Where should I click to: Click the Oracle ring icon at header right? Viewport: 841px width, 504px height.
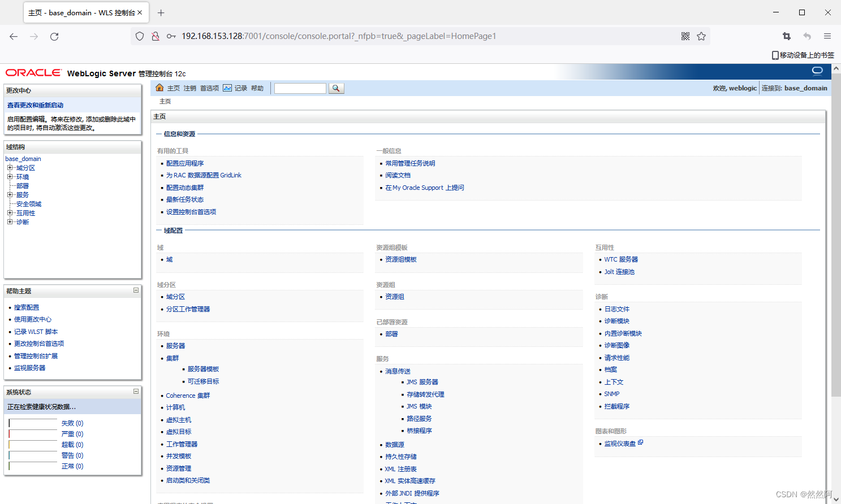(x=817, y=71)
